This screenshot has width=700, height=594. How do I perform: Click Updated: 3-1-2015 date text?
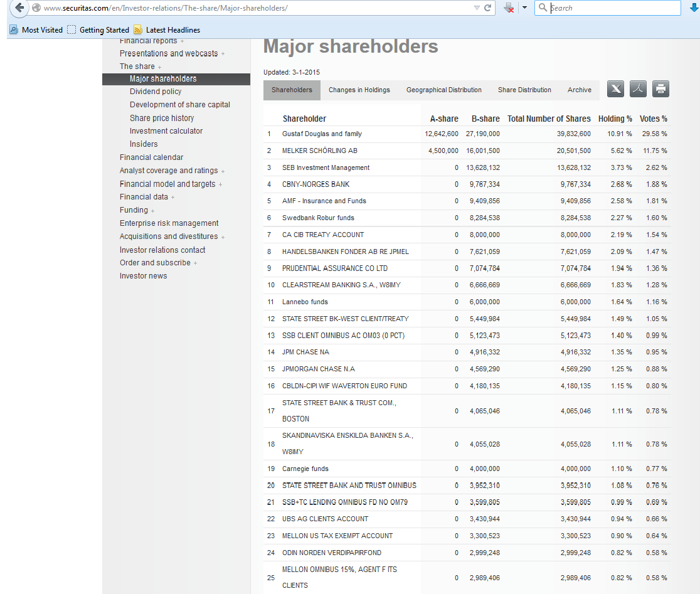pyautogui.click(x=292, y=72)
